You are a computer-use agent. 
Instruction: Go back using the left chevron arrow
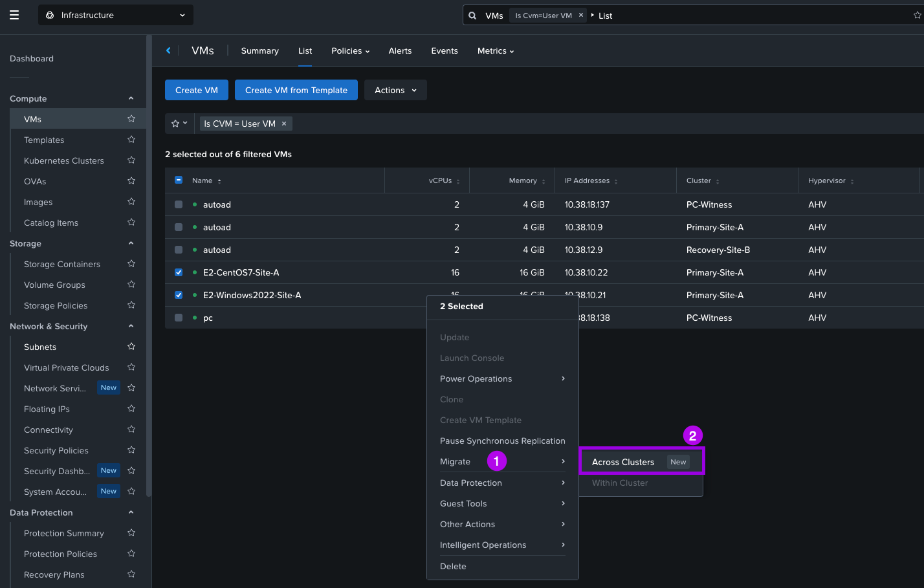(168, 50)
